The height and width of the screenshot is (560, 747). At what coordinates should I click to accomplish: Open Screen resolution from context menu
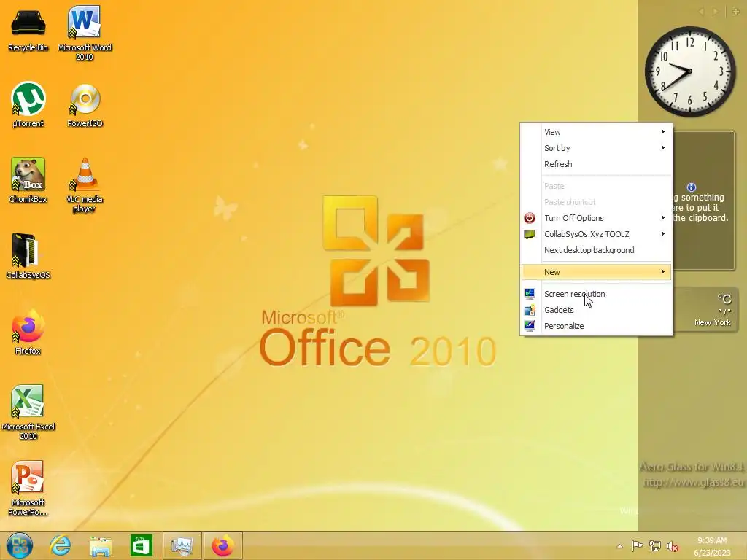point(597,294)
